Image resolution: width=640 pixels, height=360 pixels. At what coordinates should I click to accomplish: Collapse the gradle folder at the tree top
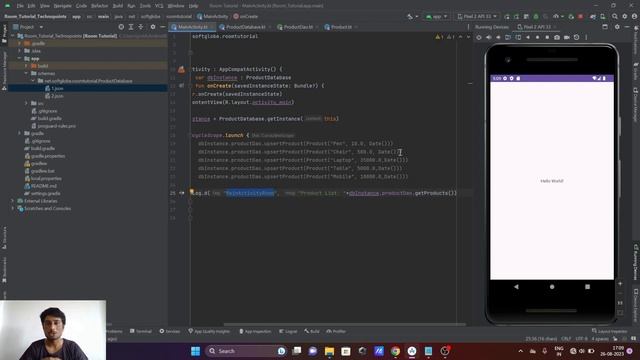click(x=20, y=43)
